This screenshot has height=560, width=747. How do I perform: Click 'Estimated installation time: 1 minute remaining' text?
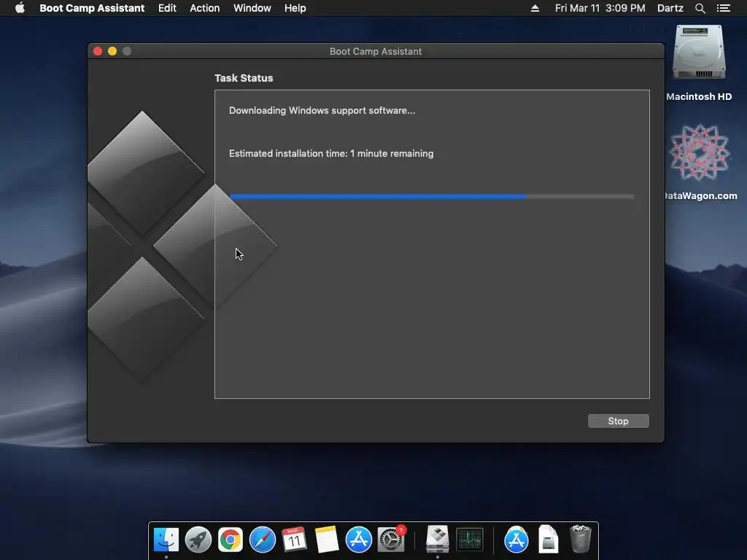click(x=331, y=153)
